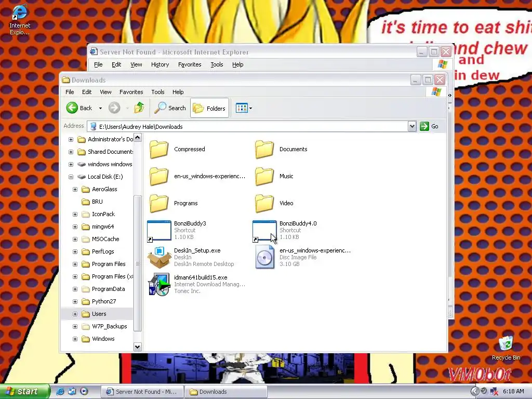Screen dimensions: 532x399
Task: Select the Video folder icon
Action: coord(264,203)
